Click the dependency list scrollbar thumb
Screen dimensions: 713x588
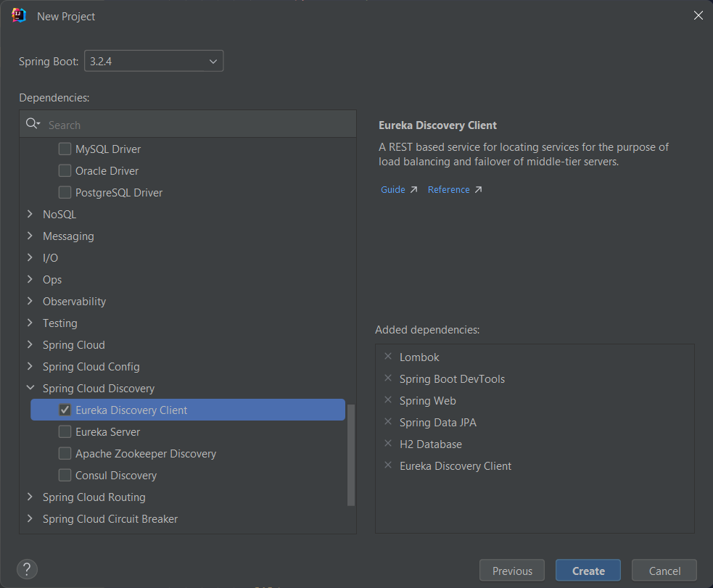click(350, 455)
